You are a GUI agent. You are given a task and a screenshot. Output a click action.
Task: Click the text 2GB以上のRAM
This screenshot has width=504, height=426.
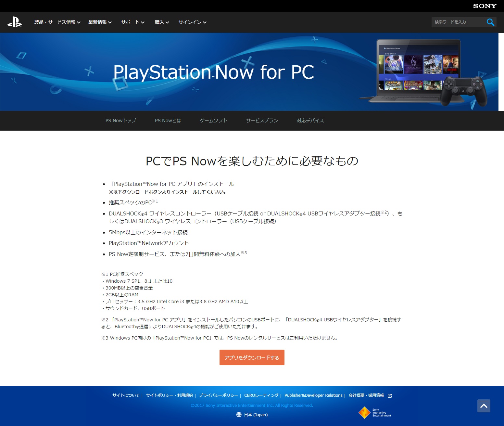tap(122, 295)
